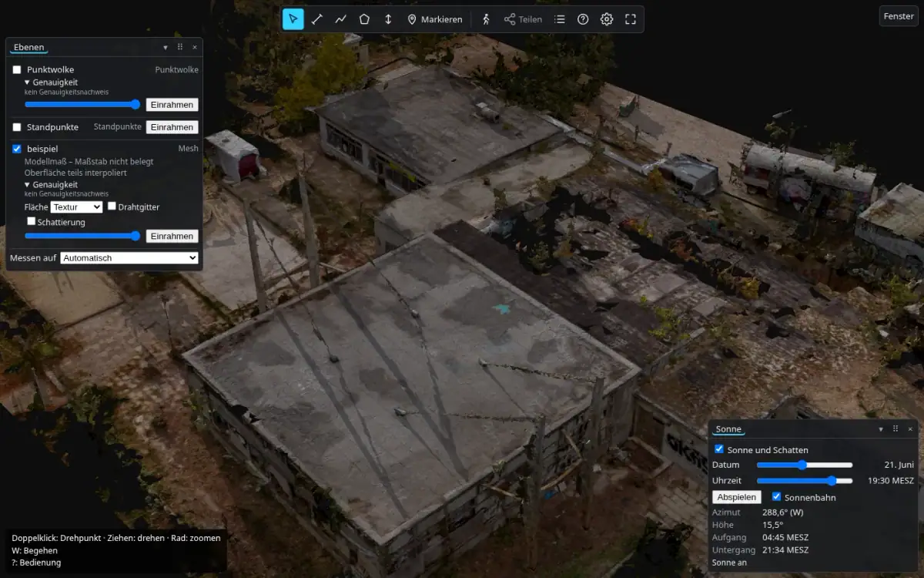
Task: Click the beispiel layer opacity slider
Action: [82, 237]
